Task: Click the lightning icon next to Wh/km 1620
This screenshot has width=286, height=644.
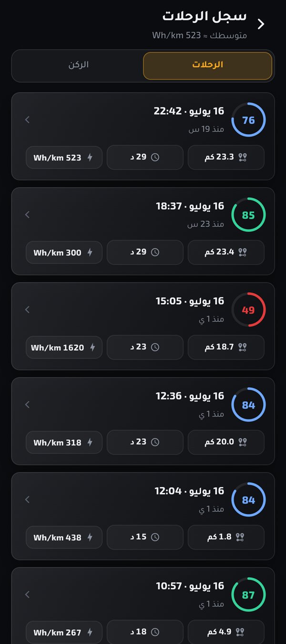Action: [92, 348]
